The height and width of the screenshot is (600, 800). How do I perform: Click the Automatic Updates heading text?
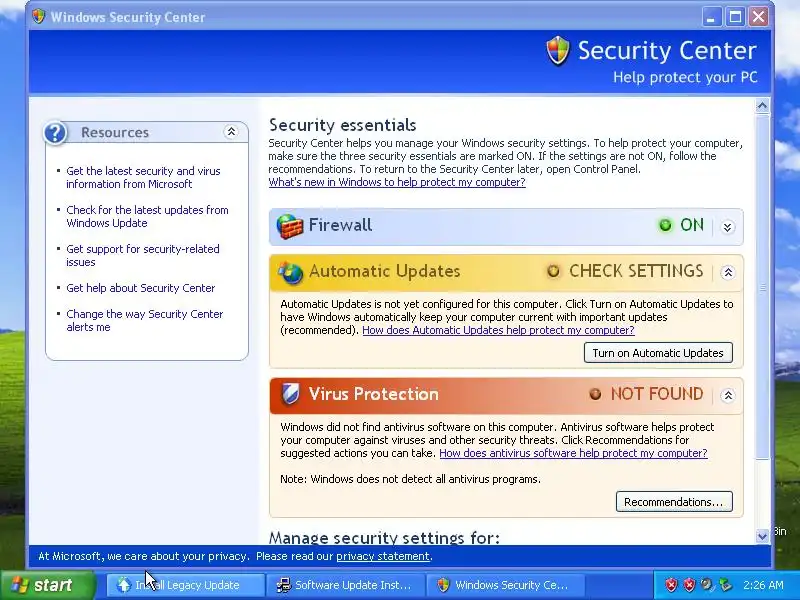385,271
